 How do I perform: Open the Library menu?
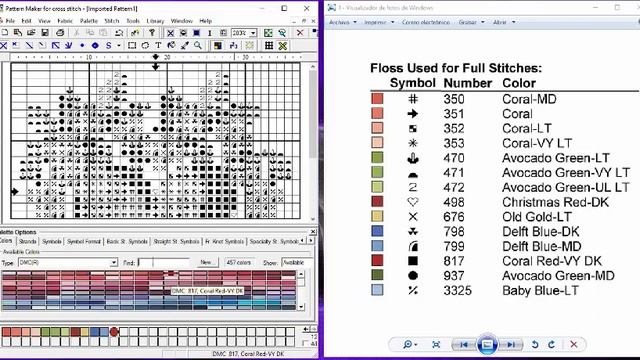tap(155, 21)
